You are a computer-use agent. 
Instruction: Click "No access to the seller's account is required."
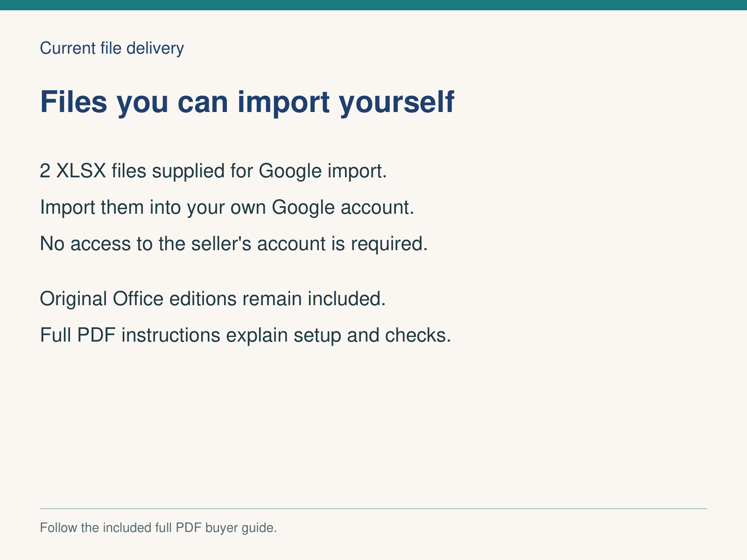point(234,244)
